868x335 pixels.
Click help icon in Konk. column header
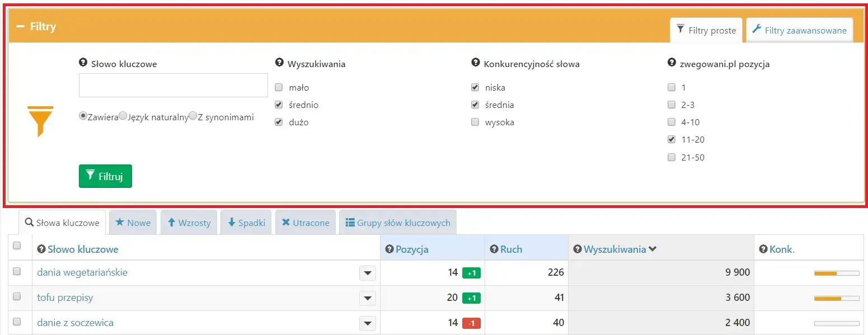[x=763, y=249]
